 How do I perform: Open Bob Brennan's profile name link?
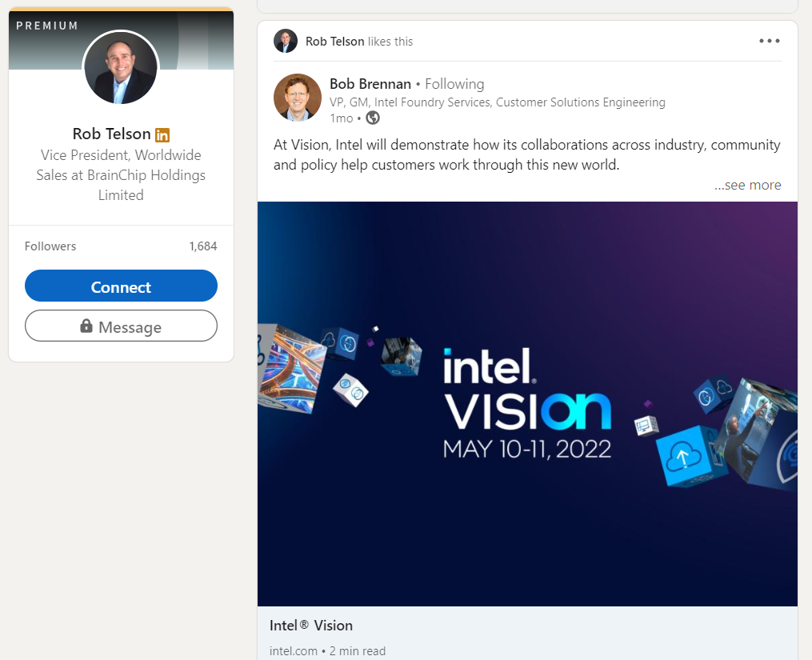click(x=370, y=84)
